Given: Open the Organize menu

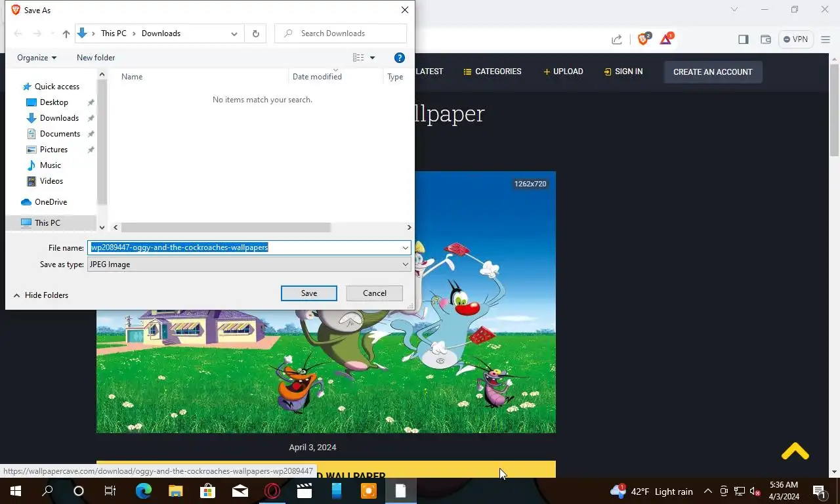Looking at the screenshot, I should 37,58.
